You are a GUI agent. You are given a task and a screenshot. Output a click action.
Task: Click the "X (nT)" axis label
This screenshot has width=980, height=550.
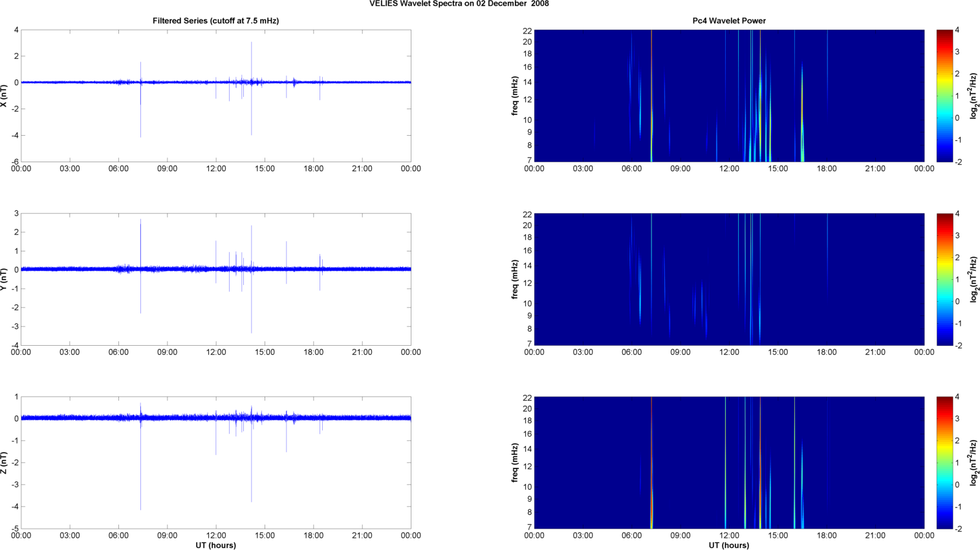pos(4,96)
